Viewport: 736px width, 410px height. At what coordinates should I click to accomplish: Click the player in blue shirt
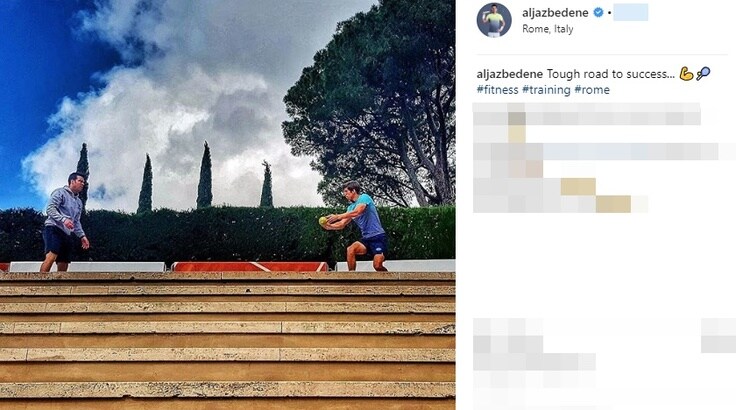coord(360,226)
